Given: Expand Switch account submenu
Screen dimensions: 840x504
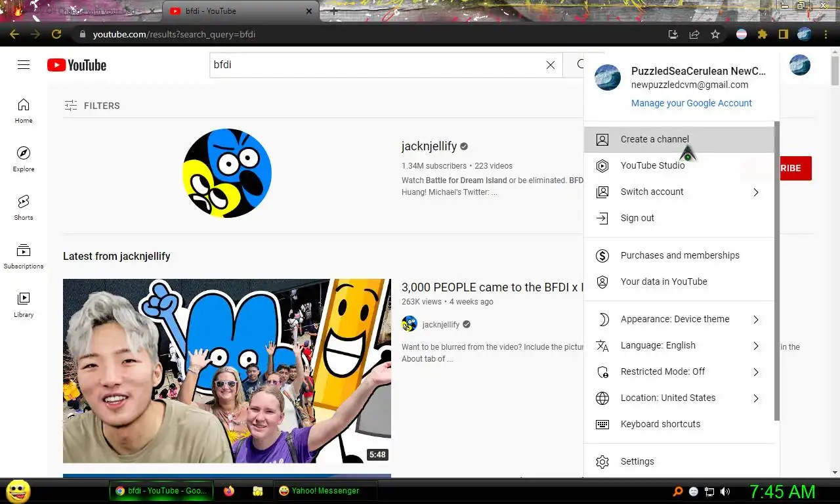Looking at the screenshot, I should pyautogui.click(x=679, y=192).
